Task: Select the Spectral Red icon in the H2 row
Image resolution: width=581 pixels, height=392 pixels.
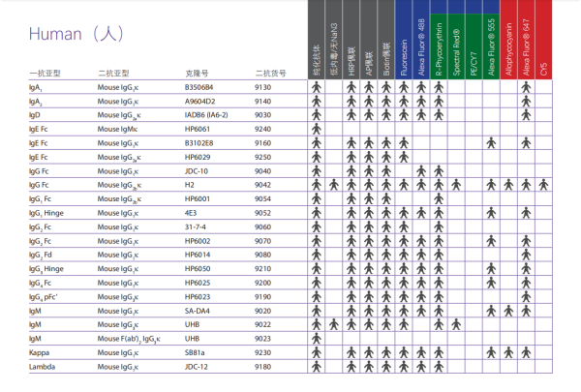Action: coord(456,184)
